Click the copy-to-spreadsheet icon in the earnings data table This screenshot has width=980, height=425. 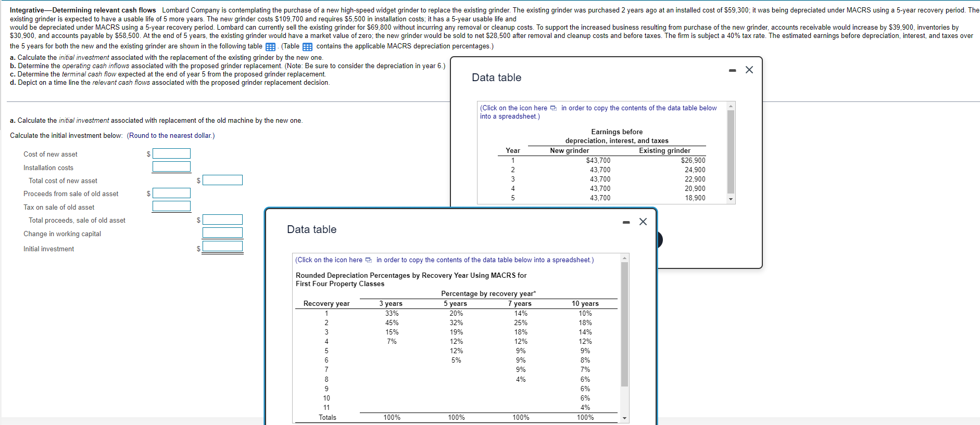(554, 108)
